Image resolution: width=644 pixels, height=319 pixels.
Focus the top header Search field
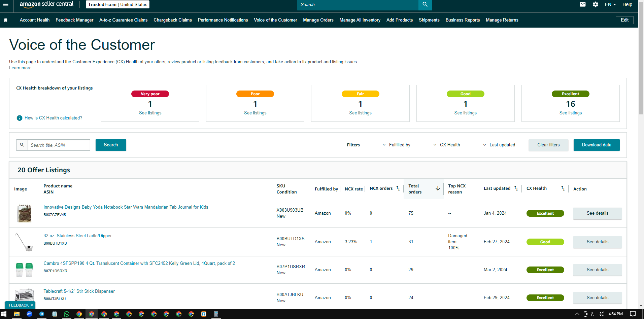[x=358, y=4]
